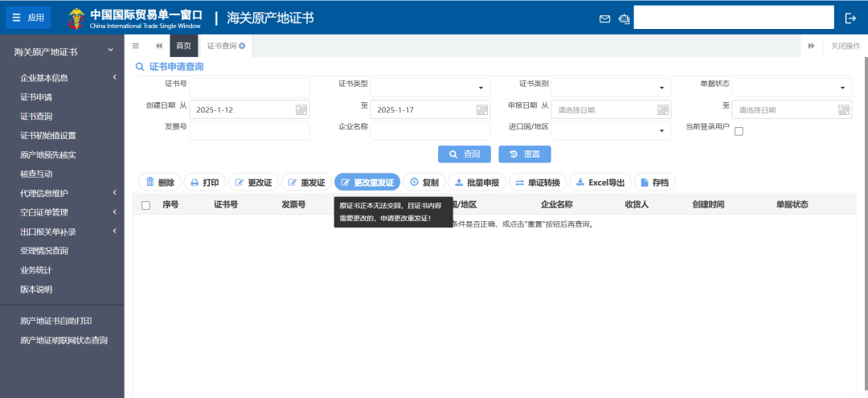Click the Excel导出 export button
Viewport: 868px width, 398px height.
(x=600, y=183)
